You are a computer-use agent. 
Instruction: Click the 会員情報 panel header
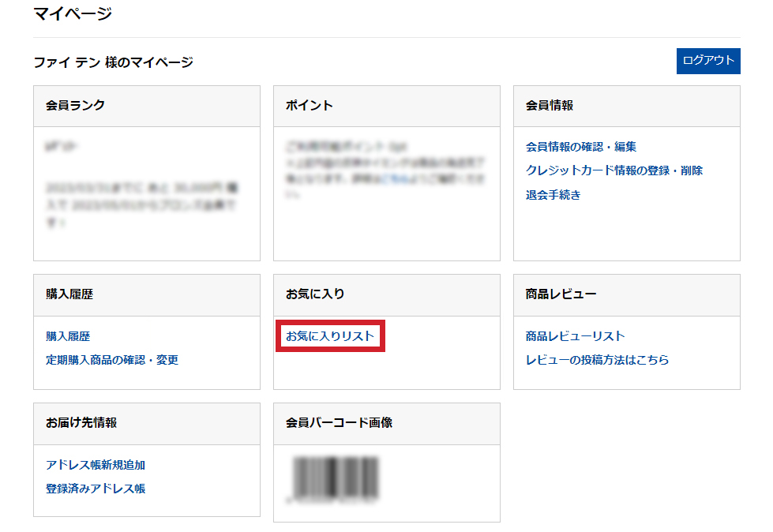tap(550, 106)
